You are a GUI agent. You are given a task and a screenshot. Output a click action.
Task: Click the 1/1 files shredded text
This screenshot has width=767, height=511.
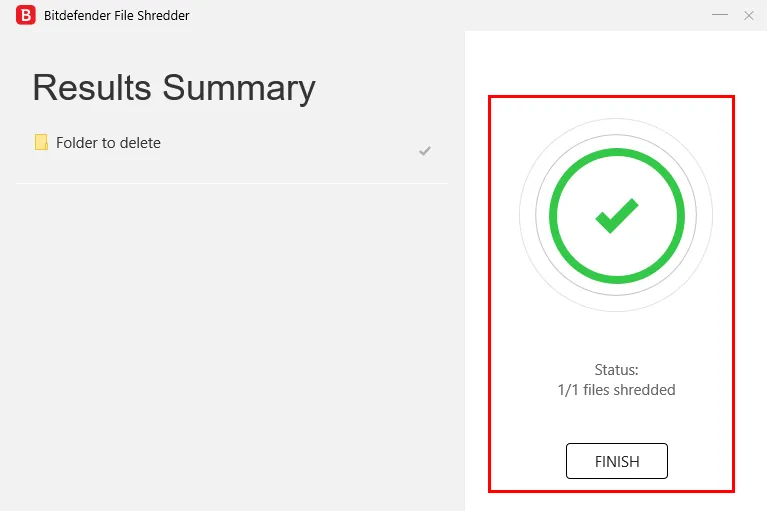616,390
